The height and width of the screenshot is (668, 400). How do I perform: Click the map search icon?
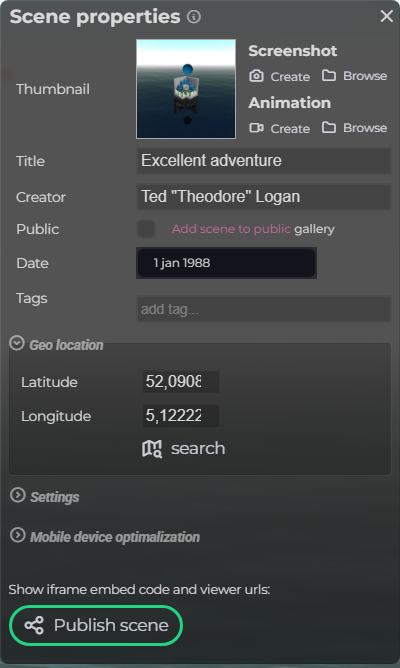152,449
